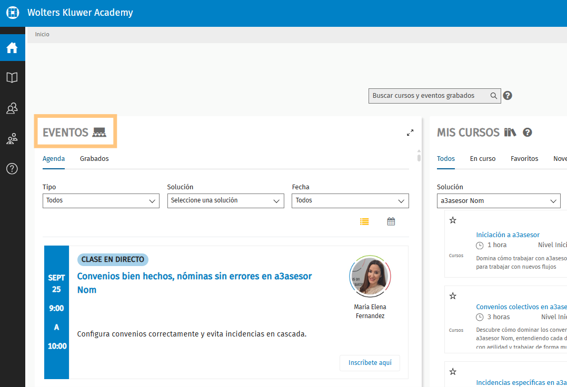Open the sidebar help question-mark icon
The height and width of the screenshot is (387, 567).
(12, 169)
